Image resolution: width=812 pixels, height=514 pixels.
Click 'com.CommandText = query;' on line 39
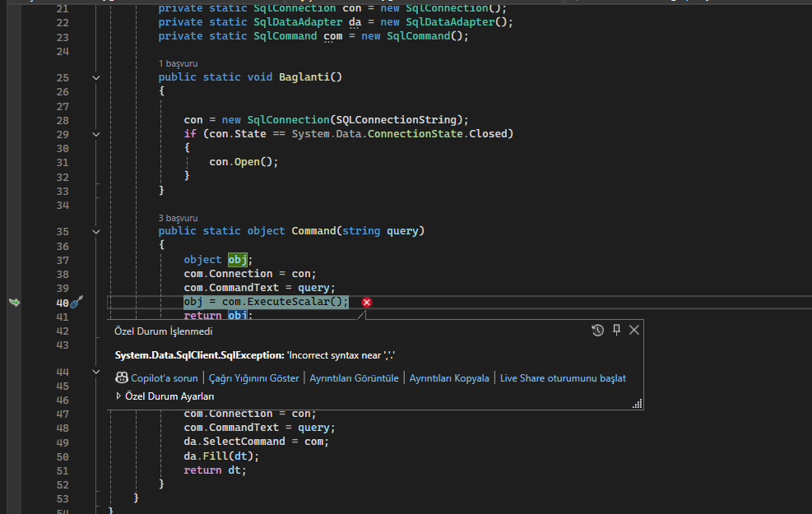[x=259, y=288]
